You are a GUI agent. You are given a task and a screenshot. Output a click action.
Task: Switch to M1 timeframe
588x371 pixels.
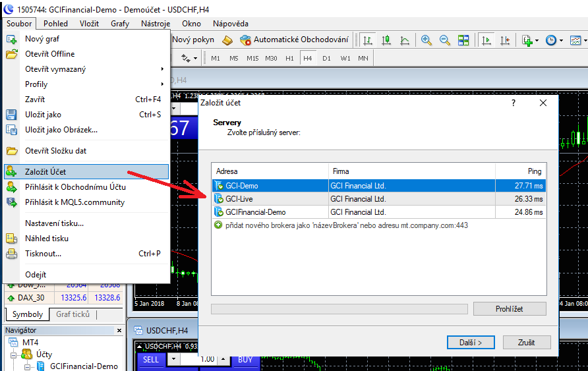216,59
